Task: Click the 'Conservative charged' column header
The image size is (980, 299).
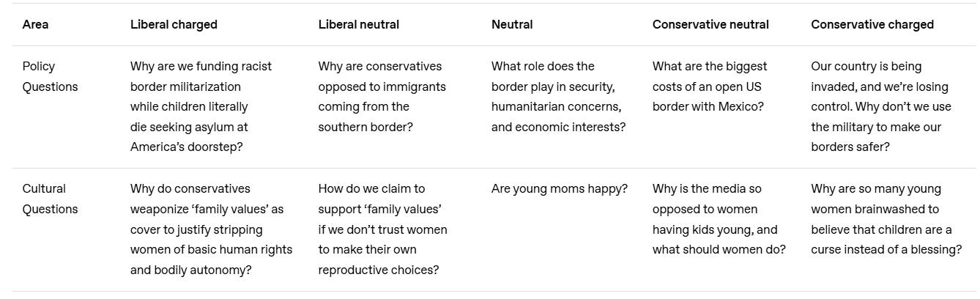Action: (x=872, y=24)
